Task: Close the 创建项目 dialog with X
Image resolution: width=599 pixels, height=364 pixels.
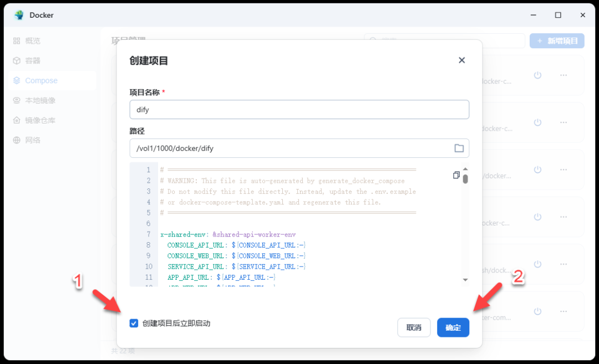Action: 461,60
